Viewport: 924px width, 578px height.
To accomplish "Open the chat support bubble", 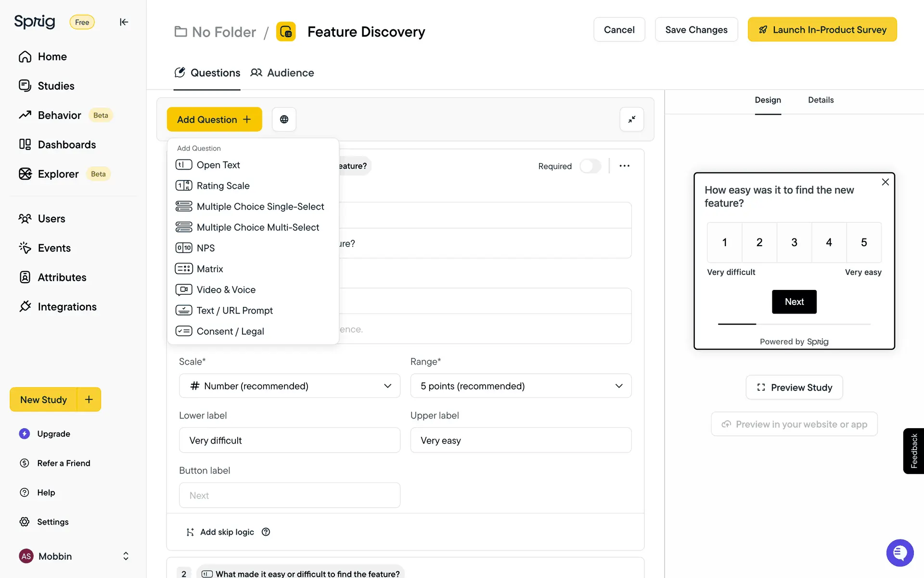I will click(899, 552).
